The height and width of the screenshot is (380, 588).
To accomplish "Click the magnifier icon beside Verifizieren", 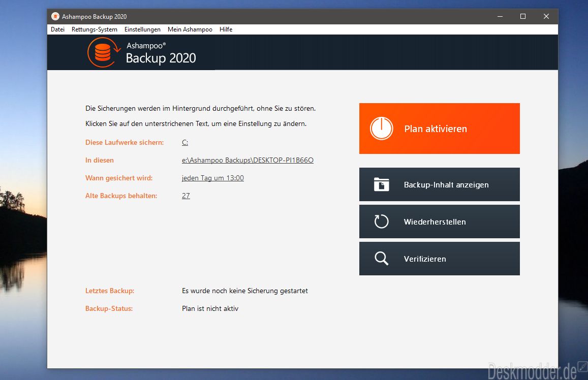I will click(381, 259).
